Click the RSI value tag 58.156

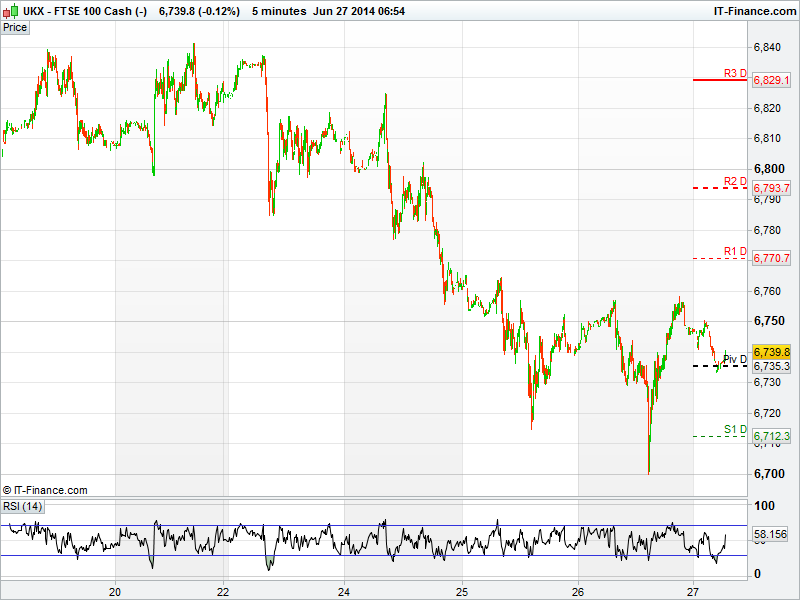pyautogui.click(x=771, y=535)
